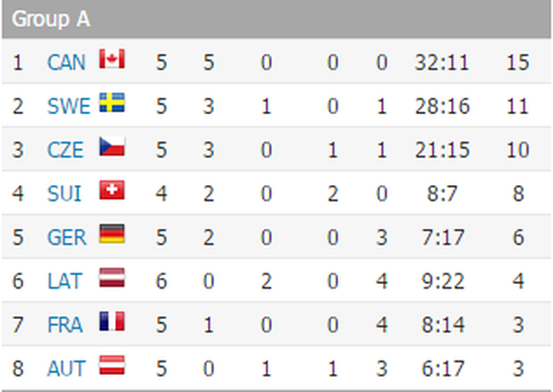Screen dimensions: 553x392
Task: Open the CZE team link
Action: point(66,150)
